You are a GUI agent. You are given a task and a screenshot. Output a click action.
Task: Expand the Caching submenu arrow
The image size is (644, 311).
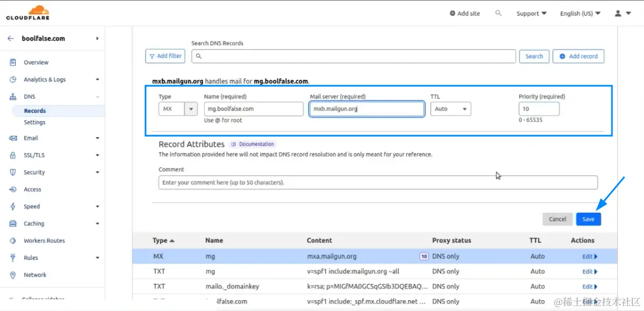pyautogui.click(x=97, y=224)
